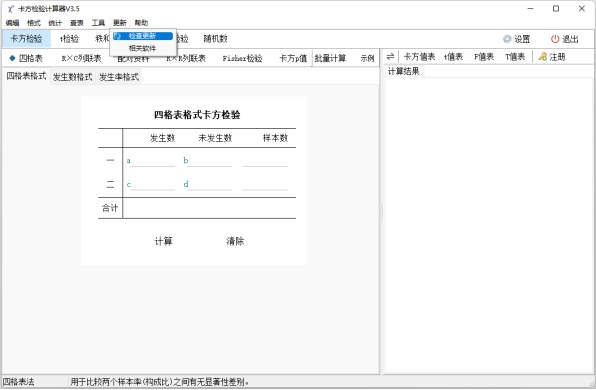Open the 查表 menu
Screen dimensions: 596x390
(76, 23)
